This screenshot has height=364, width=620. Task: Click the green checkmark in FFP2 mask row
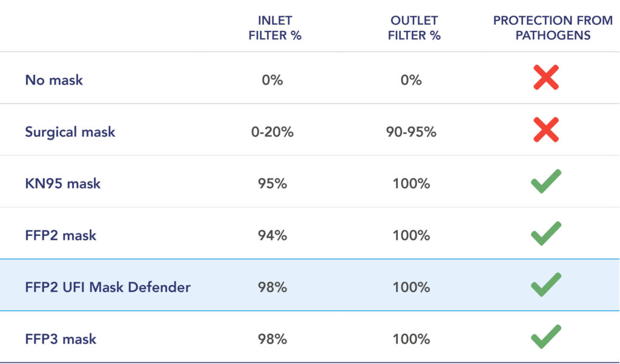546,233
